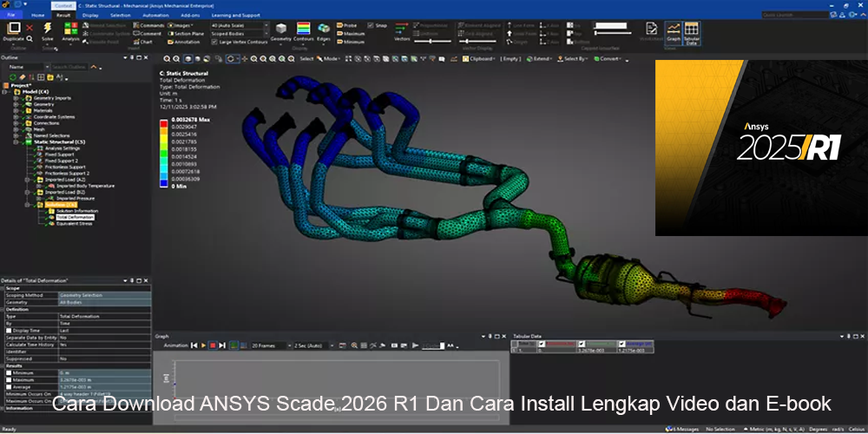Select Equivalent Stress in the tree

74,224
